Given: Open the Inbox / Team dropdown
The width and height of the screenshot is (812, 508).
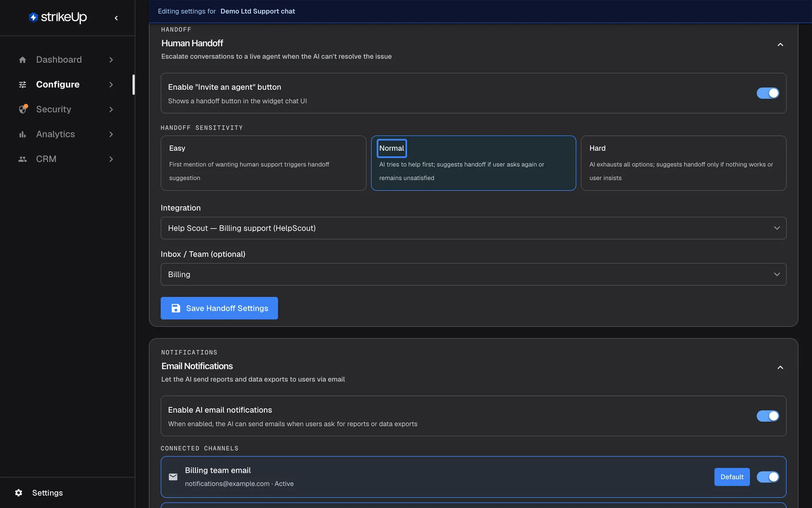Looking at the screenshot, I should click(473, 274).
